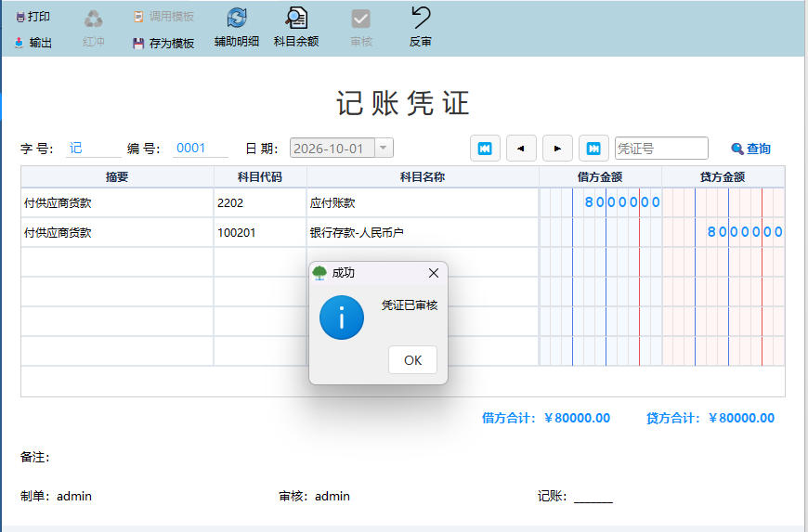Click the 存为模板 save icon
808x532 pixels.
138,44
